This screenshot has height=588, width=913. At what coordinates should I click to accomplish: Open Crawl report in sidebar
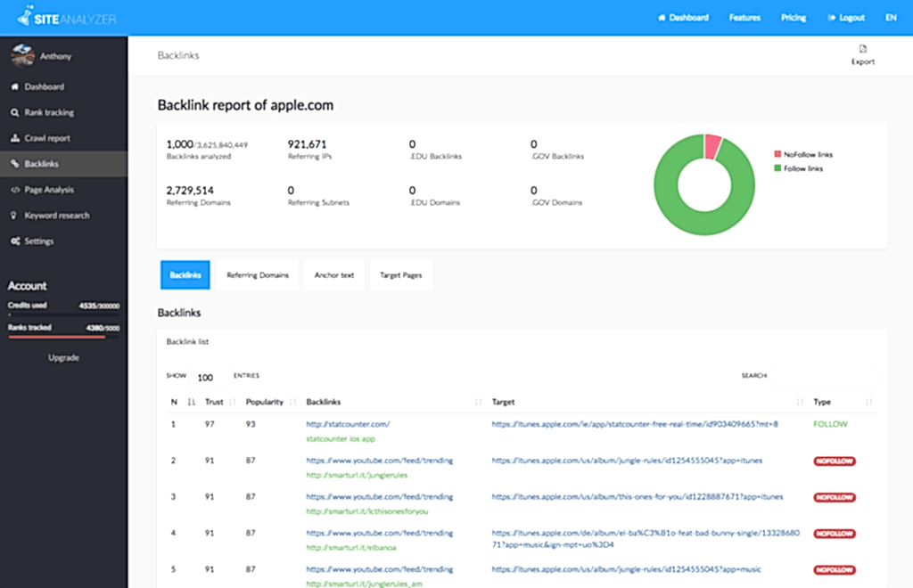click(46, 139)
